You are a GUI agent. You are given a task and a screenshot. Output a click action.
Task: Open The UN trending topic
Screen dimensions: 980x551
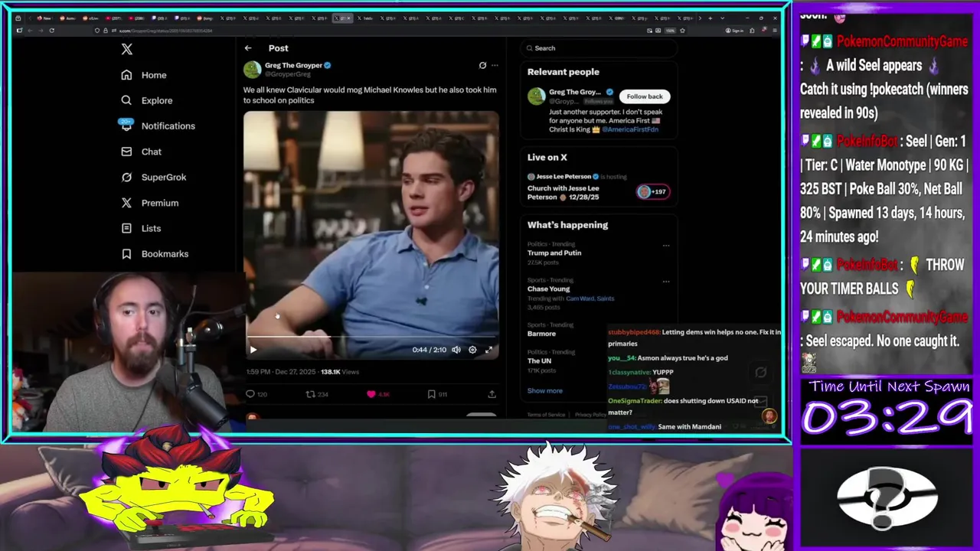(x=539, y=360)
